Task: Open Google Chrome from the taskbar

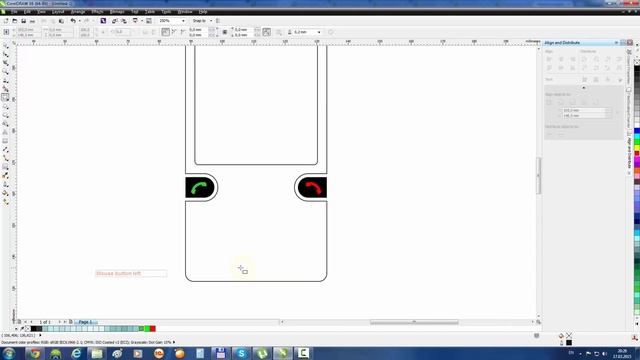Action: click(35, 353)
